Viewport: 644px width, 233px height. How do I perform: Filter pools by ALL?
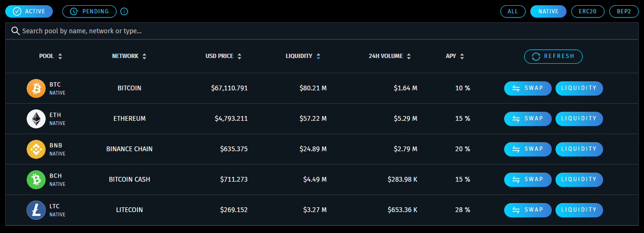point(513,11)
